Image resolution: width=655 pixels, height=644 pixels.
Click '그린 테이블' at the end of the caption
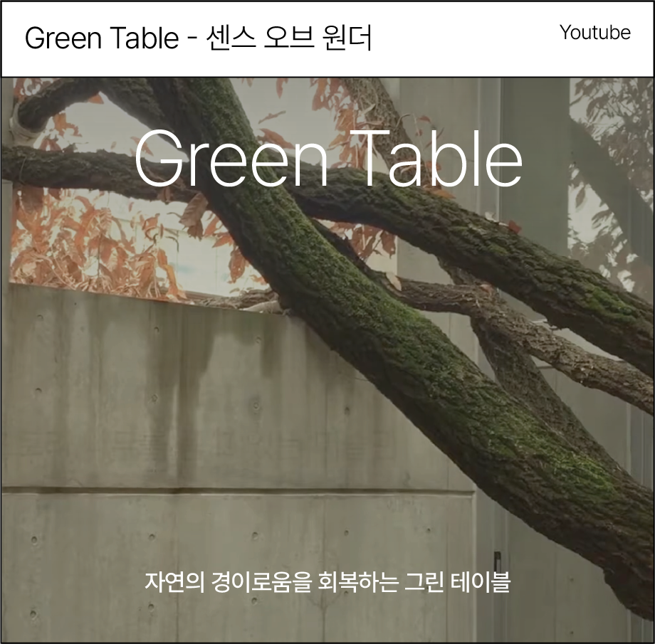[x=457, y=582]
